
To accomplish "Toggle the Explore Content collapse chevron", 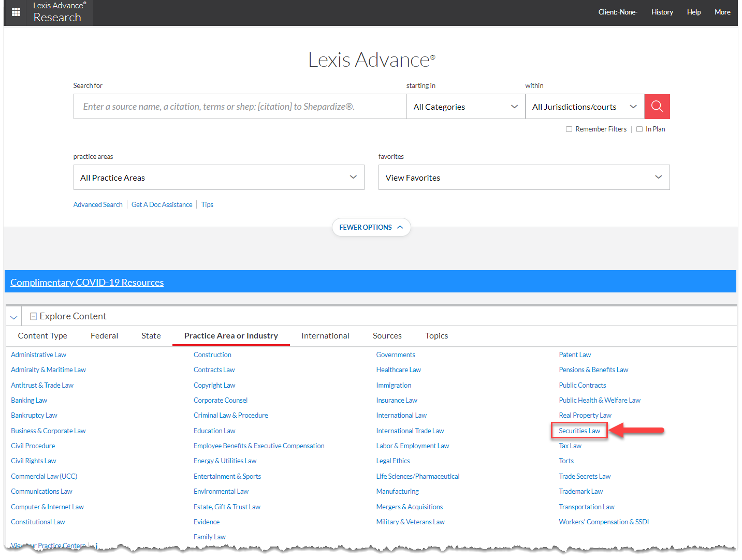I will pyautogui.click(x=14, y=317).
